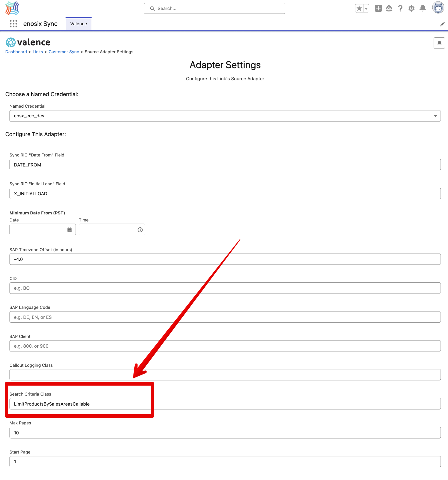Viewport: 448px width, 480px height.
Task: Click the Sync RIO Date From field
Action: (x=225, y=165)
